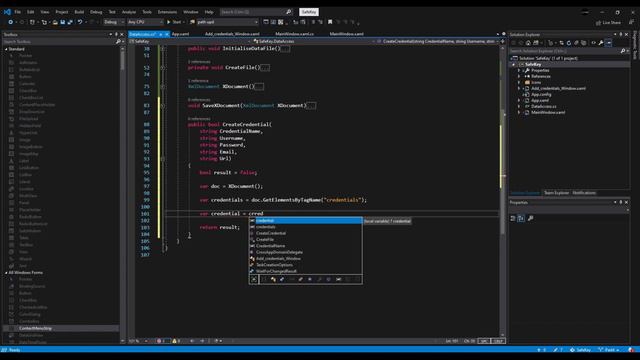This screenshot has height=360, width=640.
Task: Open the Debug menu
Action: tap(96, 12)
